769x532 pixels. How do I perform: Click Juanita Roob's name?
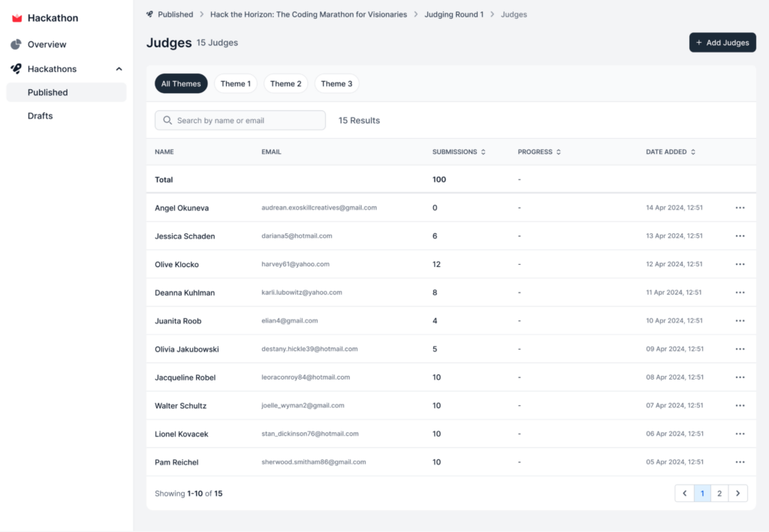[x=178, y=321]
